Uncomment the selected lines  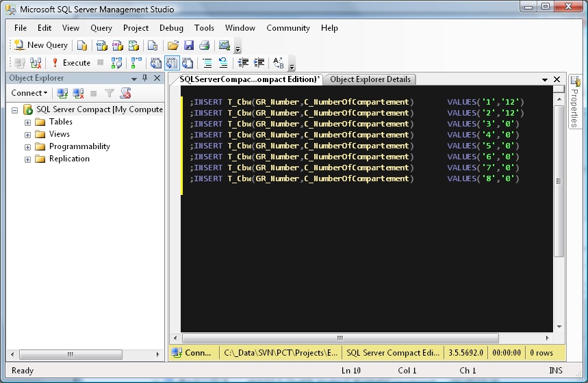click(223, 63)
